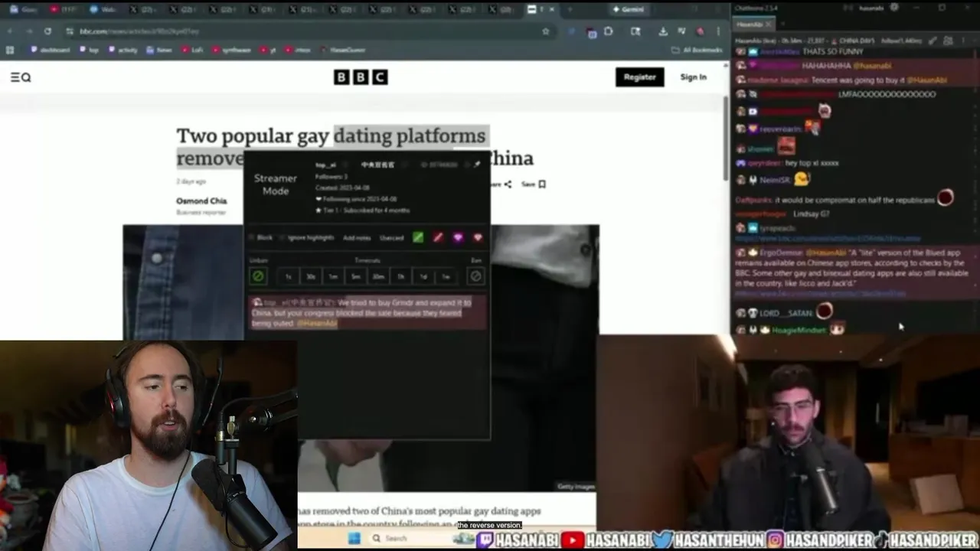Image resolution: width=980 pixels, height=551 pixels.
Task: Click the purple gem icon in user card
Action: [458, 237]
